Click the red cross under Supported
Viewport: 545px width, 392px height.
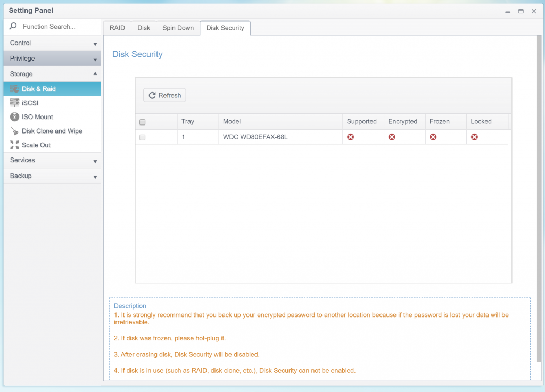[350, 137]
